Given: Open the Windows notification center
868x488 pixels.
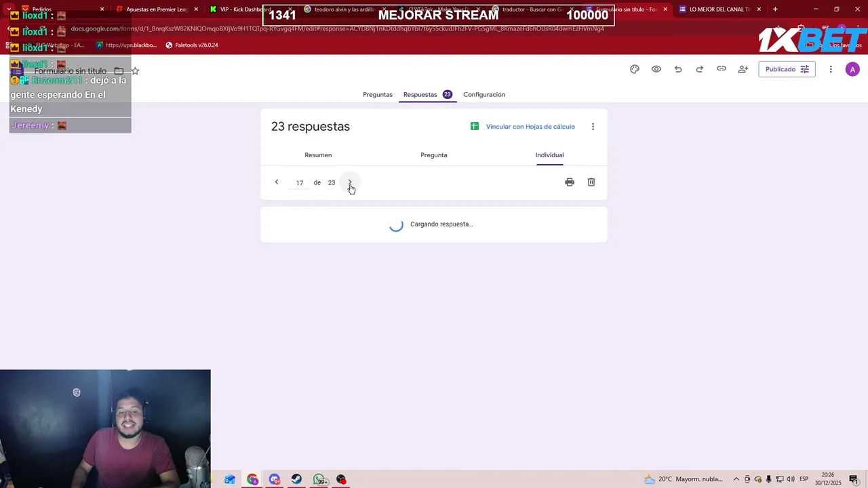Looking at the screenshot, I should [x=854, y=479].
